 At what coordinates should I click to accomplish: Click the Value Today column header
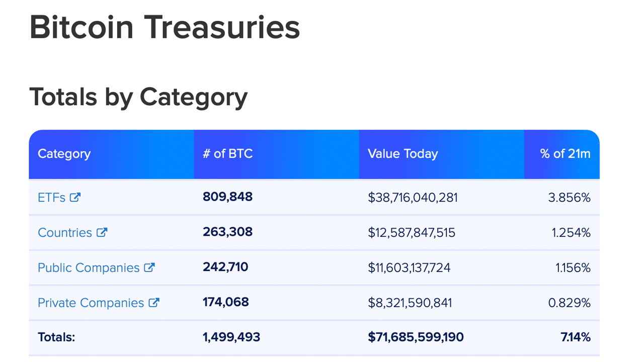pyautogui.click(x=403, y=154)
